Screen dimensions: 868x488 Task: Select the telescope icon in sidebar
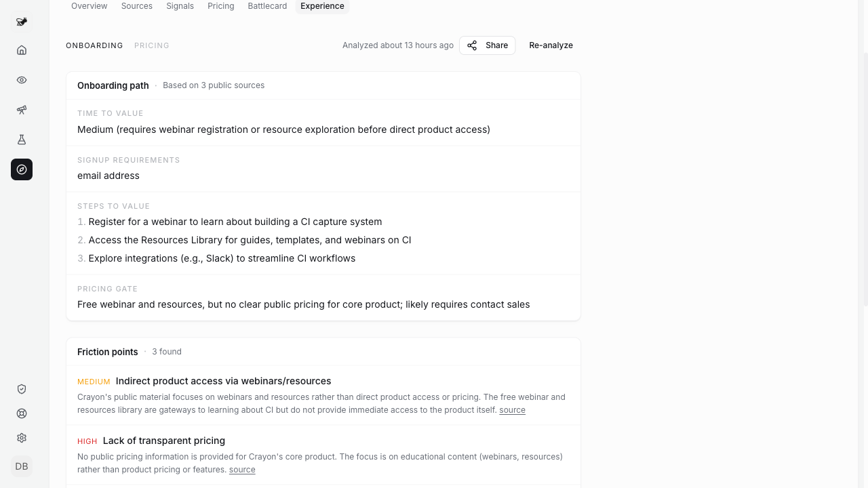(22, 110)
